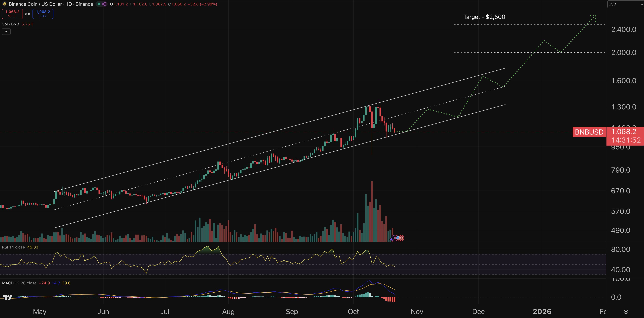Collapse the legend with the up chevron
644x318 pixels.
point(6,31)
